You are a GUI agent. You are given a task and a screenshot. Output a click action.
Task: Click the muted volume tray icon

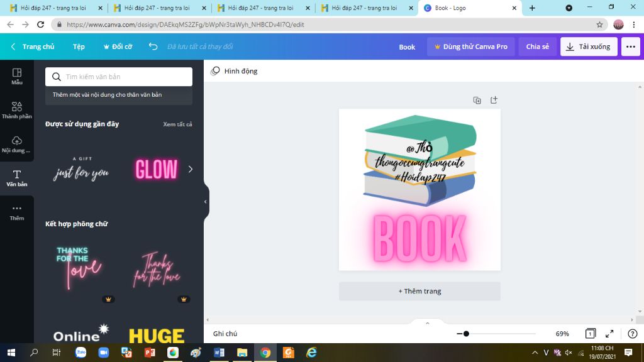(569, 353)
